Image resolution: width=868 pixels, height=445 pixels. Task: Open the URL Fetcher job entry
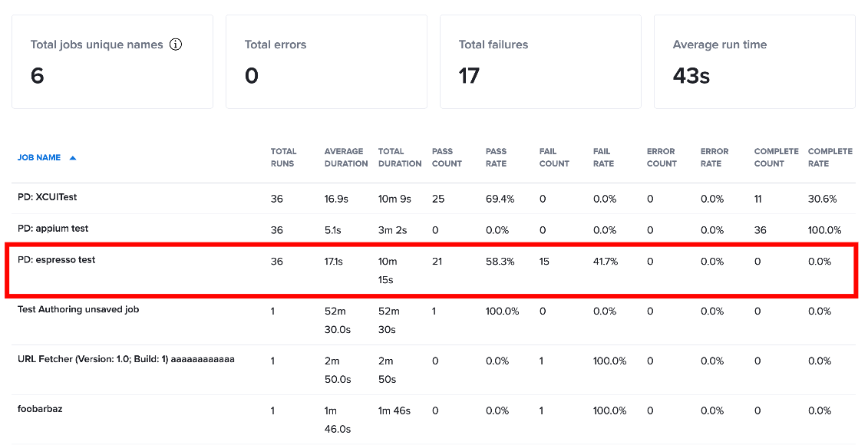pyautogui.click(x=126, y=359)
